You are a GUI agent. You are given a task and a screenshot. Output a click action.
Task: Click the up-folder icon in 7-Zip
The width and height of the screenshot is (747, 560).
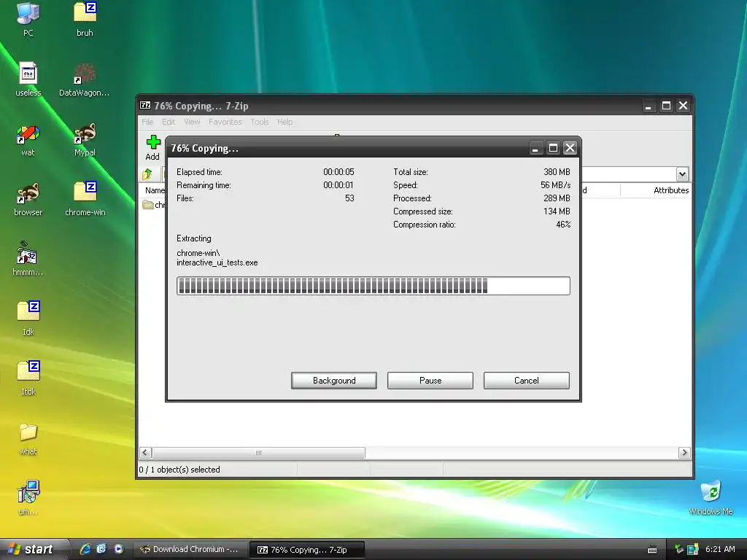coord(147,174)
